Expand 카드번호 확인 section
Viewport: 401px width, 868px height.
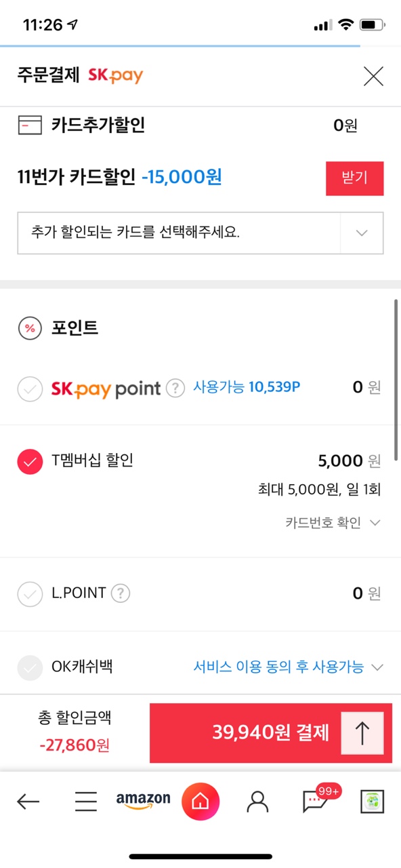pos(333,523)
